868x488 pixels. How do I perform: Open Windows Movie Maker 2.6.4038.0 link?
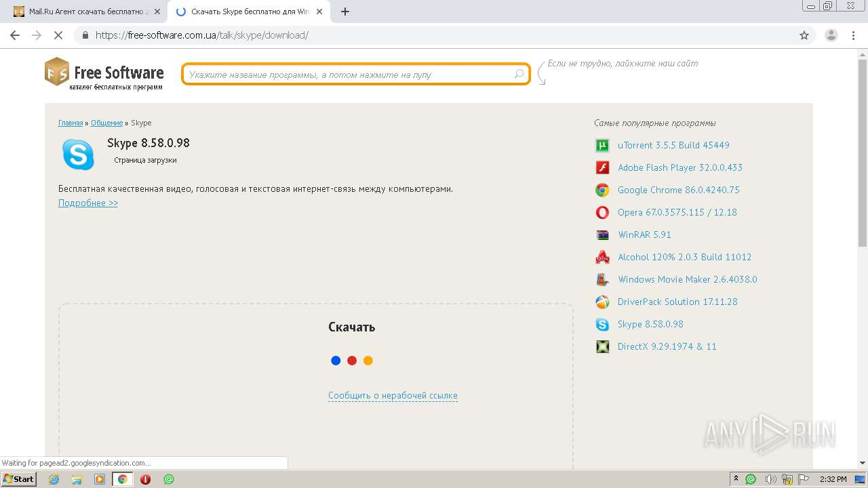pos(688,279)
